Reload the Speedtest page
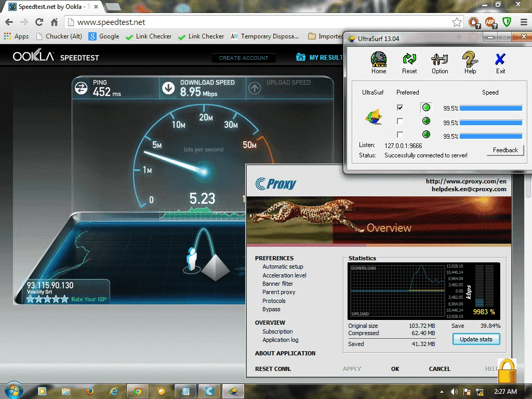Viewport: 532px width, 399px height. coord(39,22)
